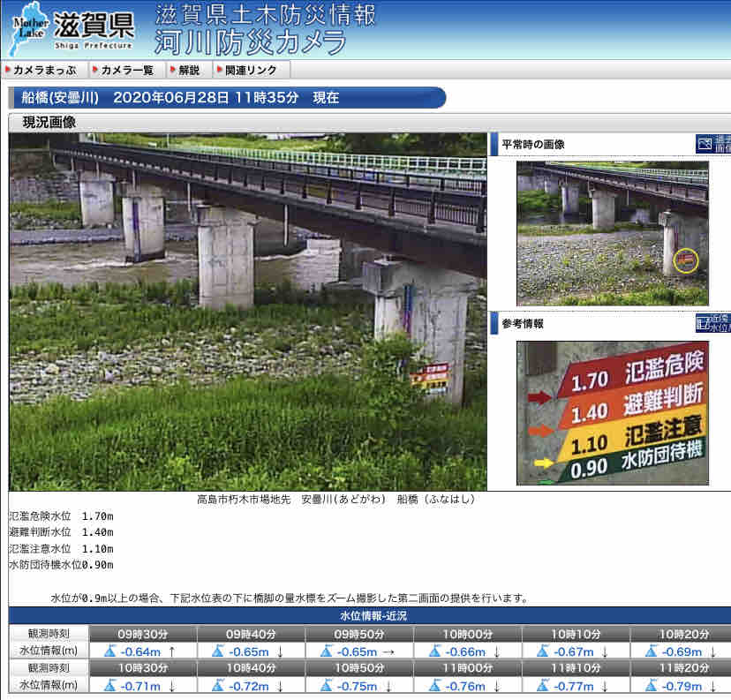
Task: Select the -0.72m water level value
Action: pyautogui.click(x=248, y=686)
